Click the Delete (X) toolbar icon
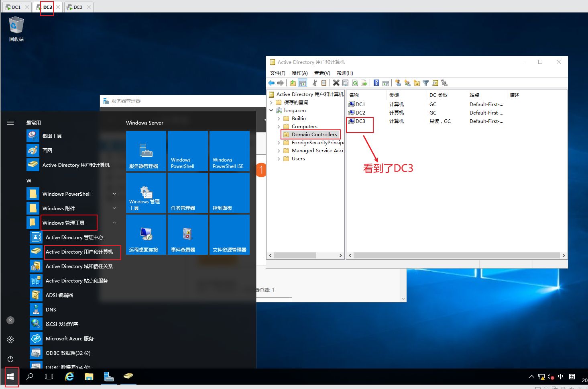Screen dimensions: 588x389 pyautogui.click(x=336, y=83)
